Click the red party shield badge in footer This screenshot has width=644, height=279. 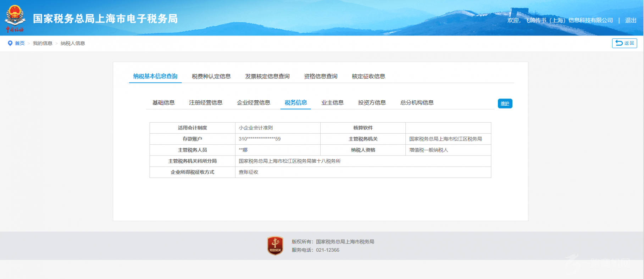(275, 246)
